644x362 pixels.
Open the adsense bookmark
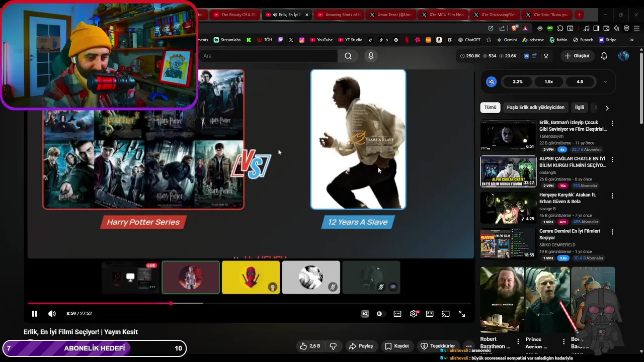pos(533,40)
